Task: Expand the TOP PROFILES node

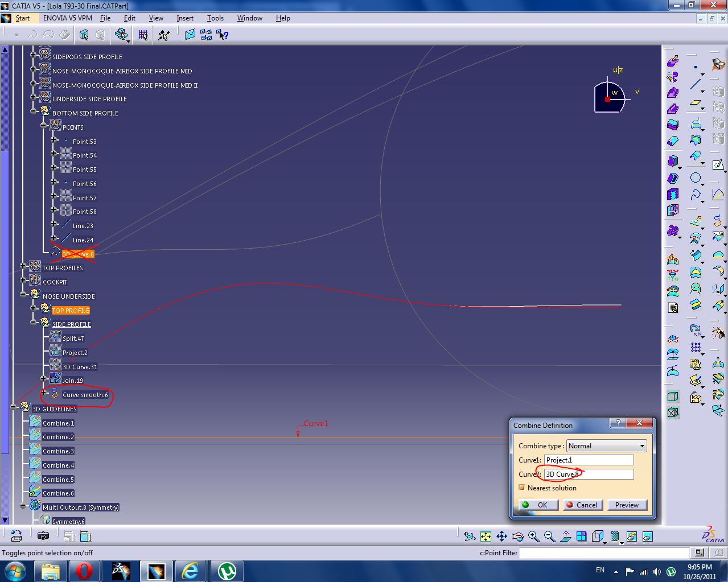Action: pyautogui.click(x=23, y=266)
